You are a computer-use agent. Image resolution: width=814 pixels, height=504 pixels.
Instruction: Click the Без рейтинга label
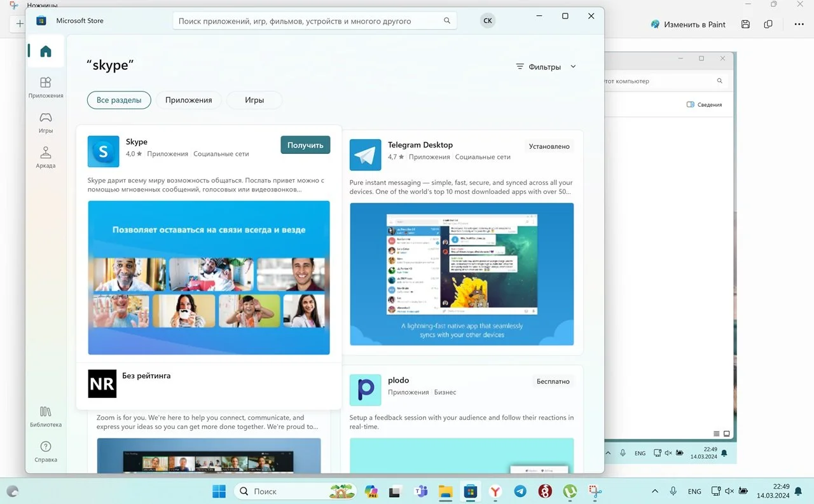146,376
